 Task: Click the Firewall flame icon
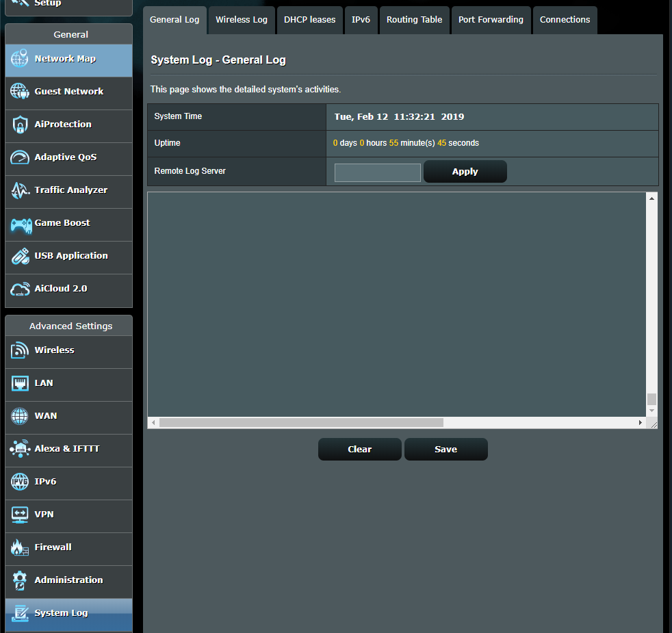click(20, 547)
